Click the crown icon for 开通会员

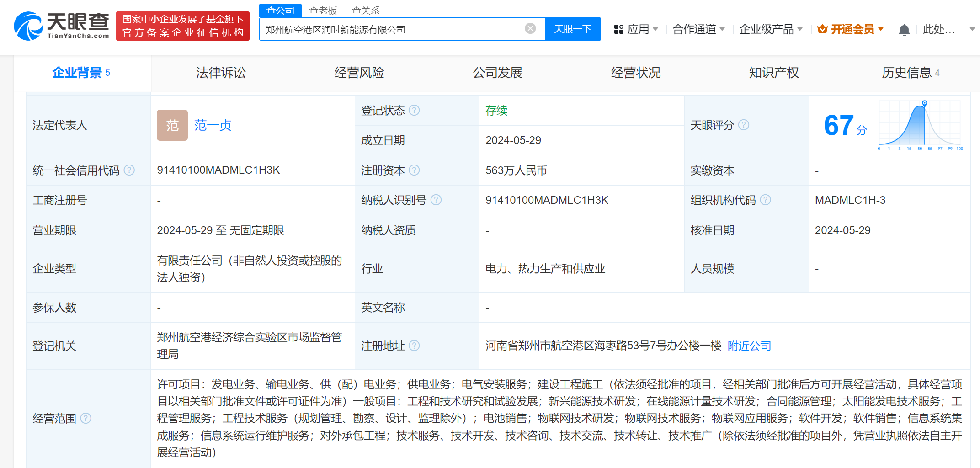click(x=823, y=29)
